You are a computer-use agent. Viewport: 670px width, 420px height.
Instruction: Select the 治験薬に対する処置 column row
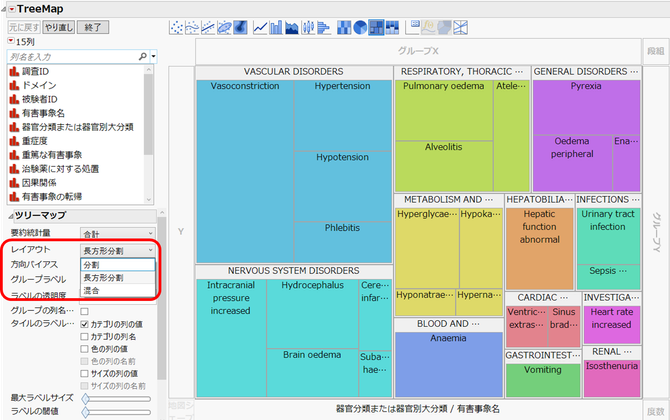(x=76, y=169)
